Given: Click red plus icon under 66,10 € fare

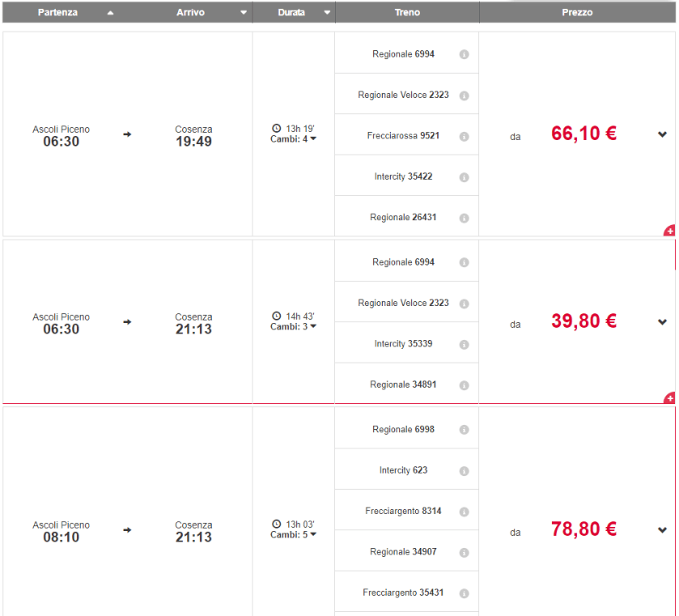Looking at the screenshot, I should coord(669,232).
